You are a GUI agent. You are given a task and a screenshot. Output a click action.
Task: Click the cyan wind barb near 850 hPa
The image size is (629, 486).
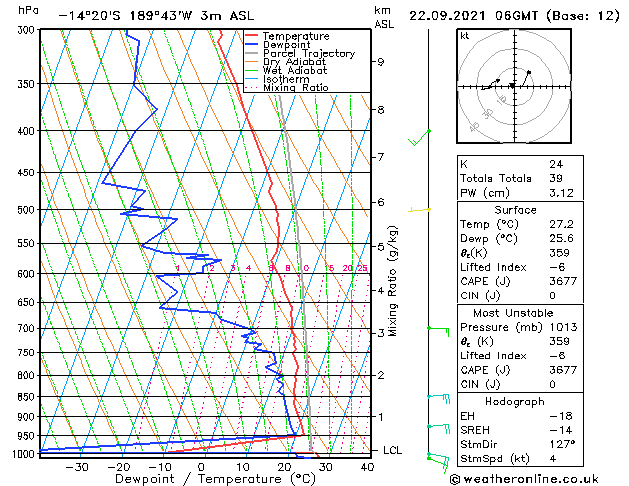(x=437, y=397)
